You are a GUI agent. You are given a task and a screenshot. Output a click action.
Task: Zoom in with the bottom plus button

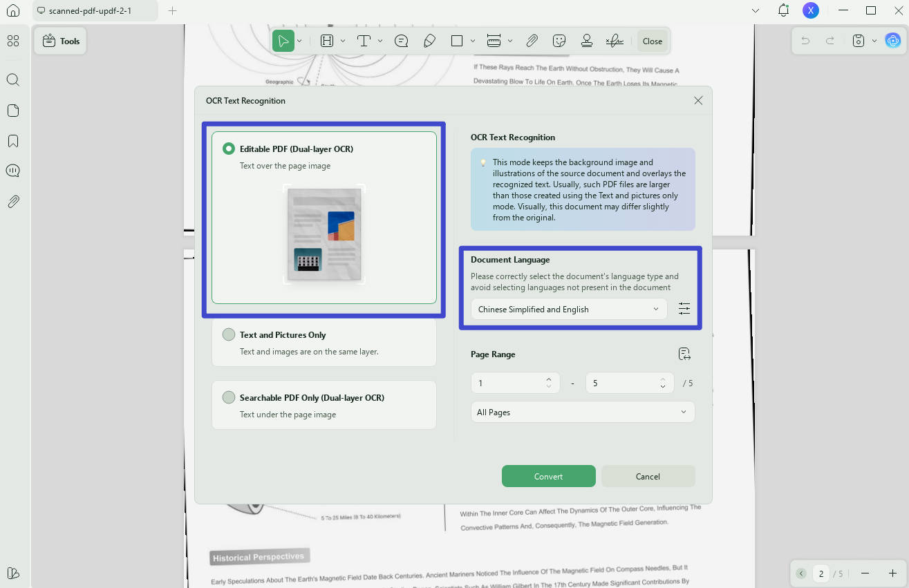point(892,573)
